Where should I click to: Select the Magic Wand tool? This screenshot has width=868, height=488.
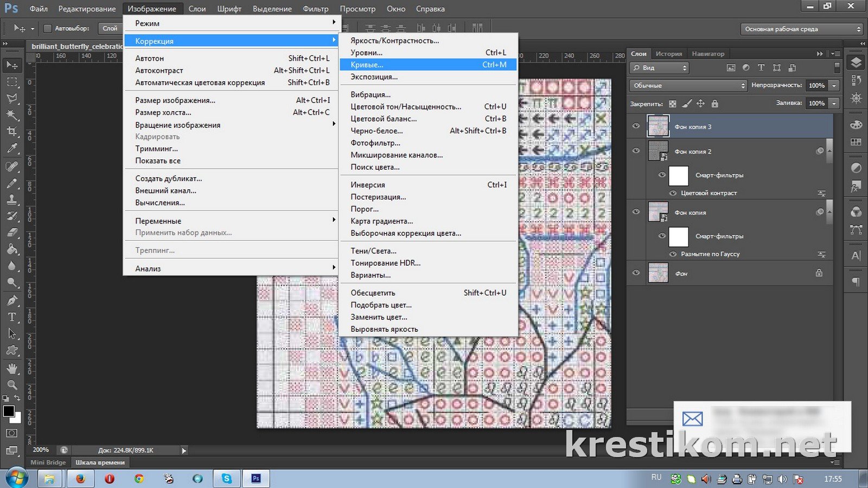[x=12, y=115]
